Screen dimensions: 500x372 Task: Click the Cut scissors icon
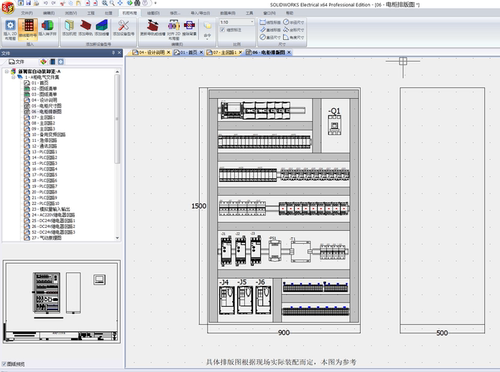click(x=63, y=3)
